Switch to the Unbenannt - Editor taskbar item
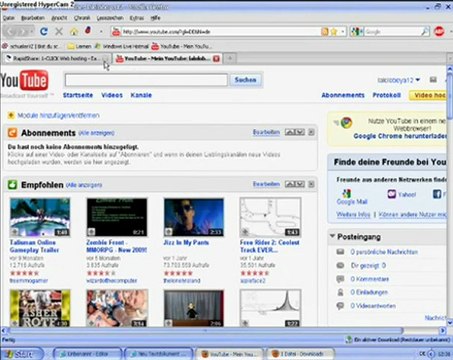This screenshot has width=453, height=360. tap(87, 354)
